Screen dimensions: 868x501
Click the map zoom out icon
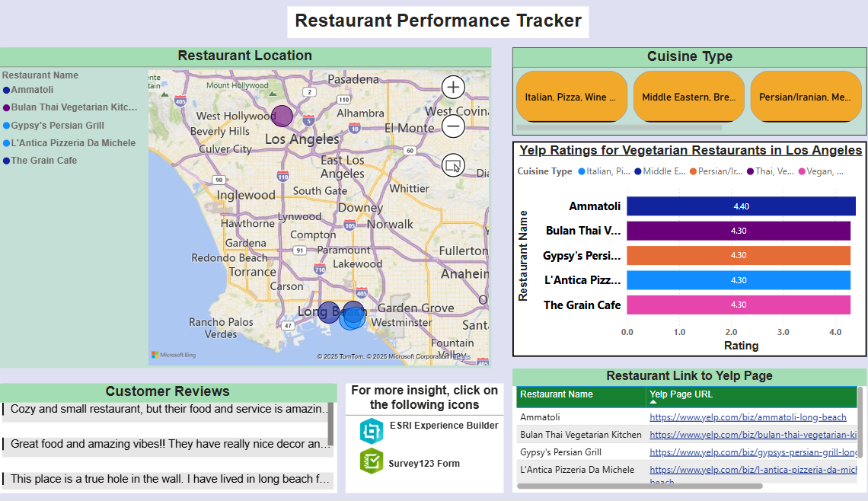453,126
